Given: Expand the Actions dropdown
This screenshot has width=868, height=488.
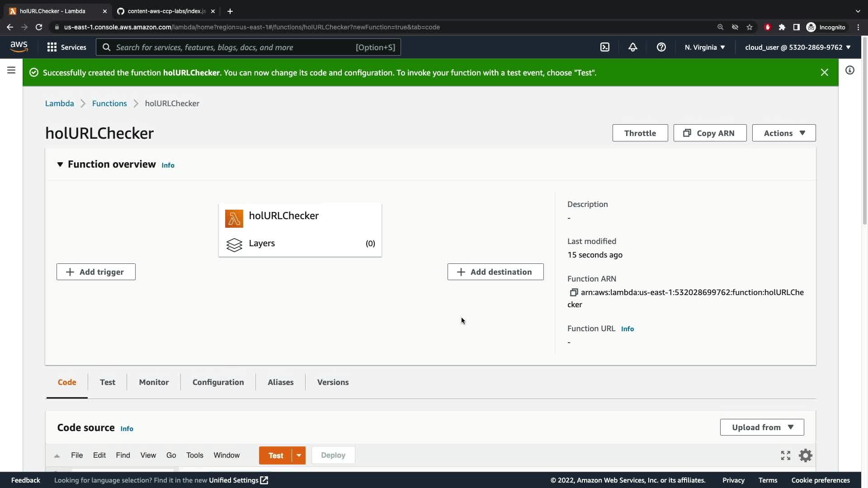Looking at the screenshot, I should [784, 133].
